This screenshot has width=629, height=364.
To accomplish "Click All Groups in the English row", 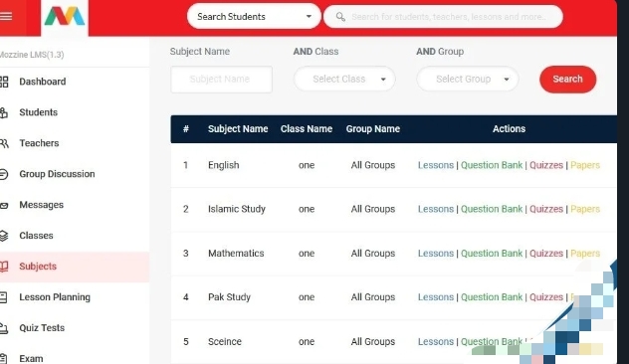I will [373, 165].
